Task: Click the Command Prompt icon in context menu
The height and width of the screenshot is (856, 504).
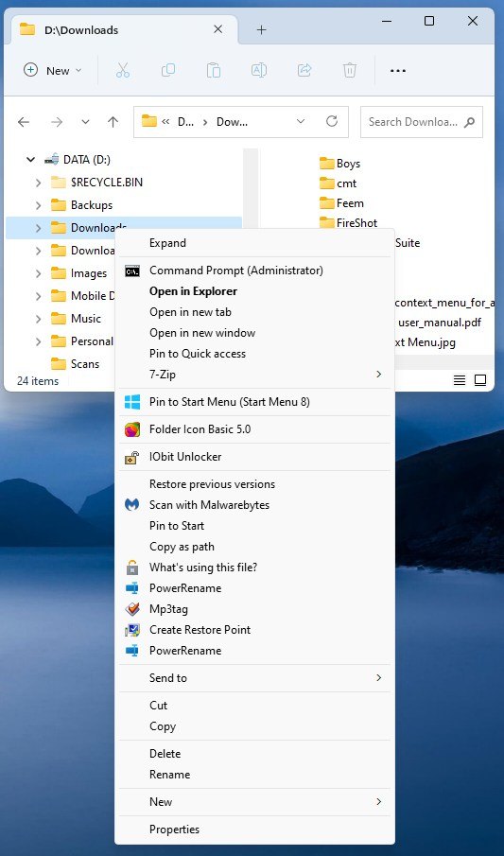Action: tap(132, 271)
